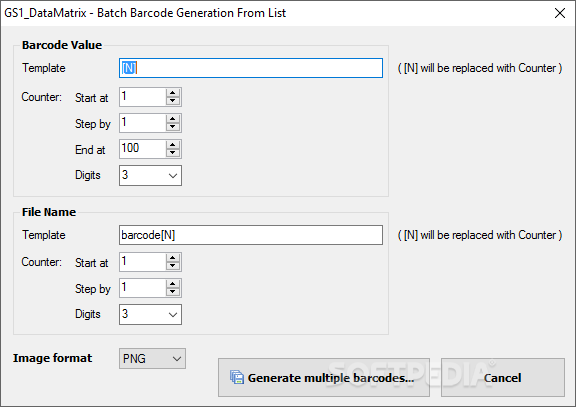Increase Barcode Value Step by value
The image size is (576, 407).
(173, 119)
